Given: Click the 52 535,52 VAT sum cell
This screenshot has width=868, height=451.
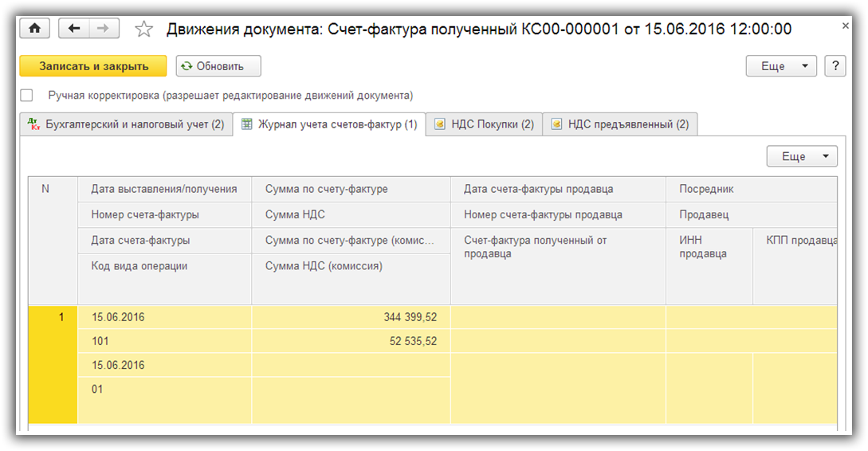Looking at the screenshot, I should [x=351, y=341].
